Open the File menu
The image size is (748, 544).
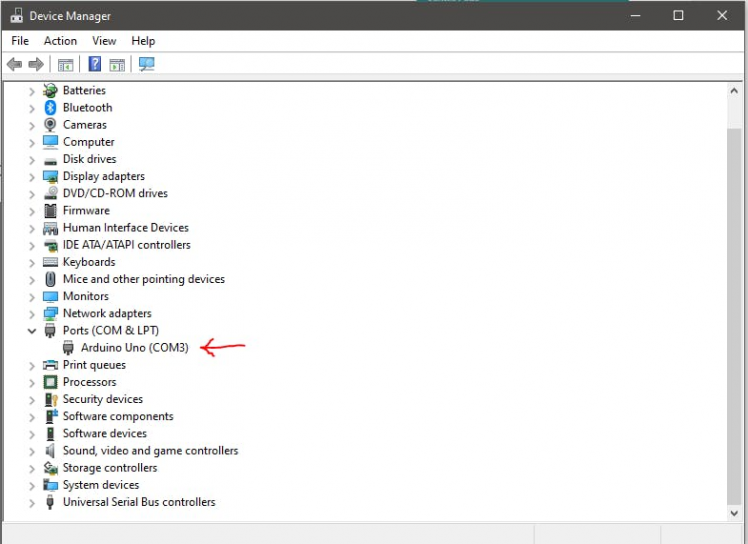click(x=20, y=41)
